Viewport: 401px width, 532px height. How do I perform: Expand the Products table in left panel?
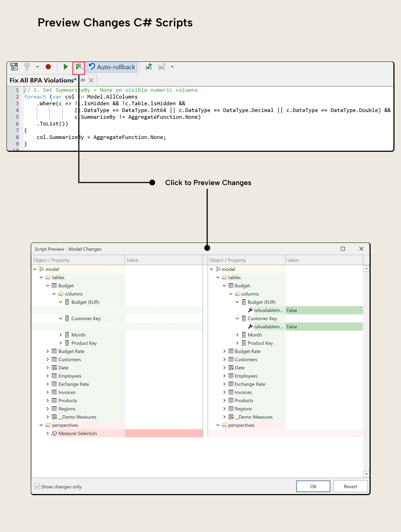(48, 400)
